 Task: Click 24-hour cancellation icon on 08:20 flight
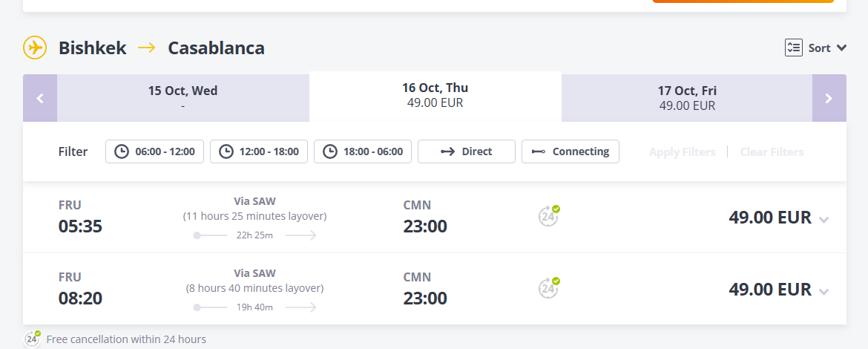tap(549, 288)
